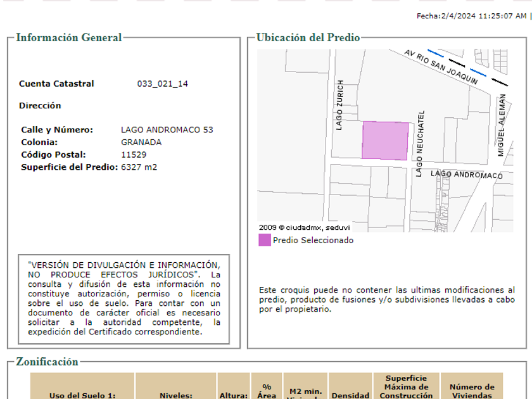Image resolution: width=532 pixels, height=399 pixels.
Task: Click the LAGO NEUCHATEL street label on the map
Action: click(419, 144)
